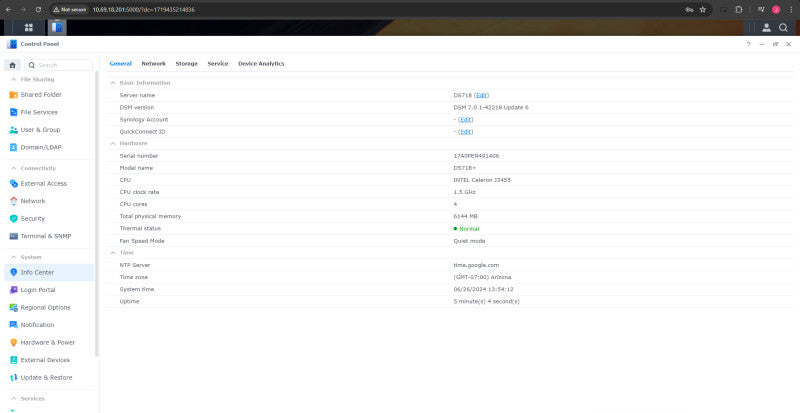Collapse the File Sharing sidebar section
This screenshot has height=413, width=800.
tap(14, 80)
